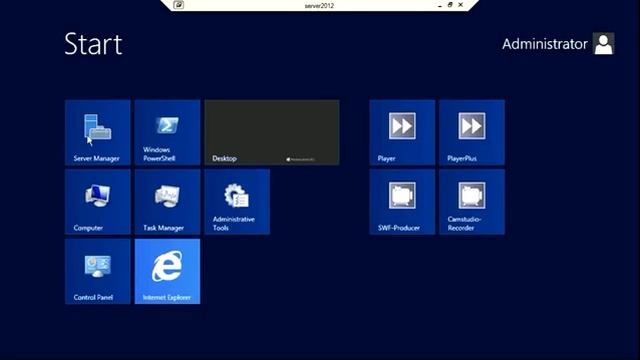Launch Task Manager tile
640x360 pixels.
click(x=167, y=202)
